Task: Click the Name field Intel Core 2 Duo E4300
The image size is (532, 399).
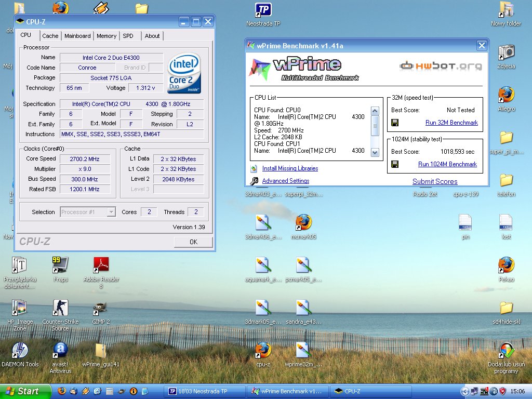Action: [111, 58]
